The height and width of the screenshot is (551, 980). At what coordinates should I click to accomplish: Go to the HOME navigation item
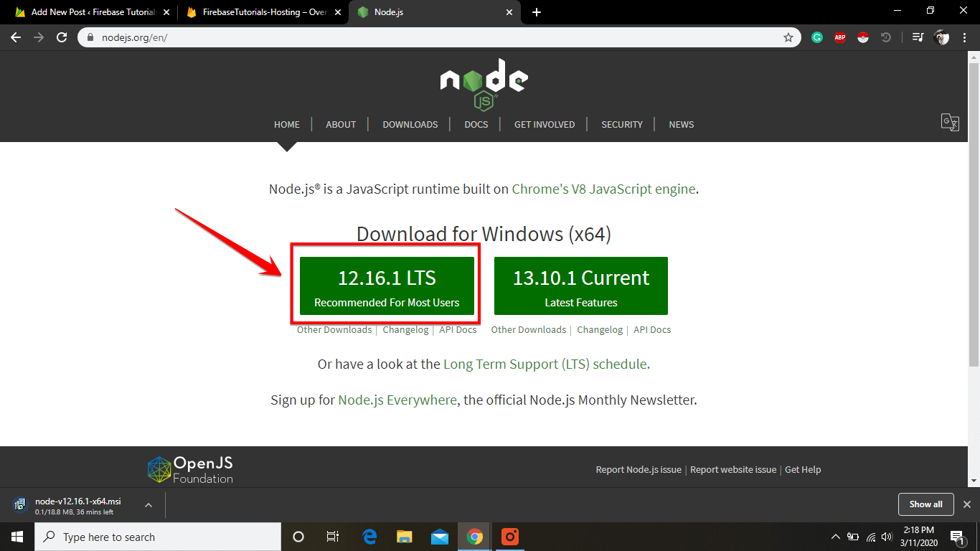click(x=287, y=124)
